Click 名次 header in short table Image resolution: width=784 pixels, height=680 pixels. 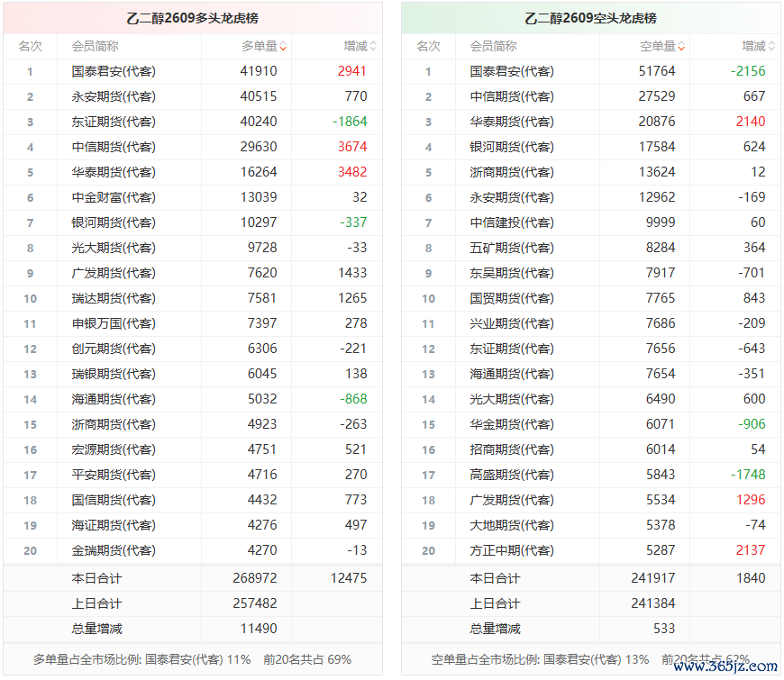coord(429,47)
